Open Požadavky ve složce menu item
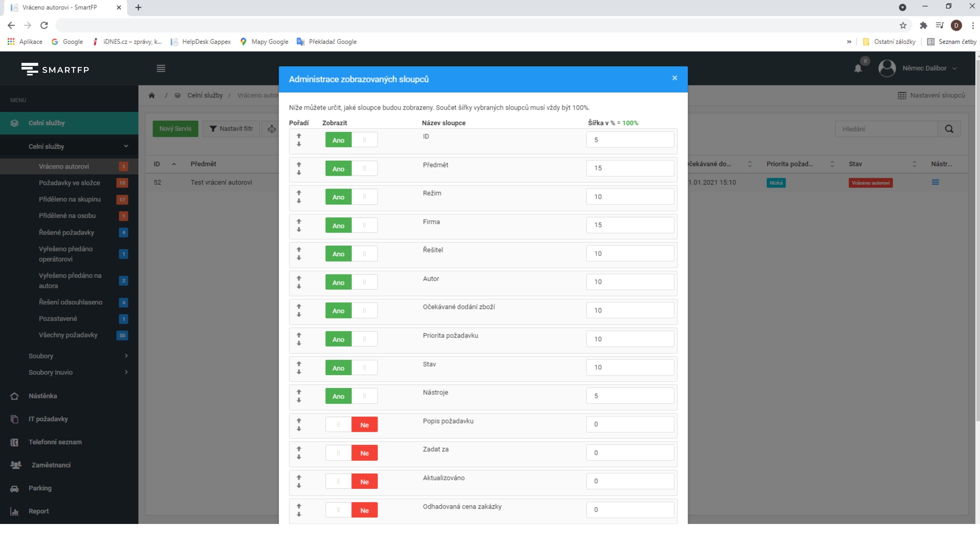The image size is (980, 551). tap(69, 183)
